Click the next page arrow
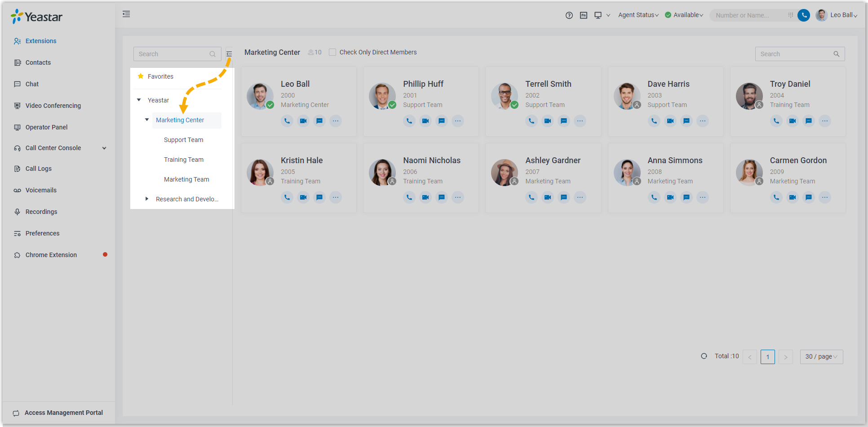This screenshot has height=427, width=868. (786, 357)
